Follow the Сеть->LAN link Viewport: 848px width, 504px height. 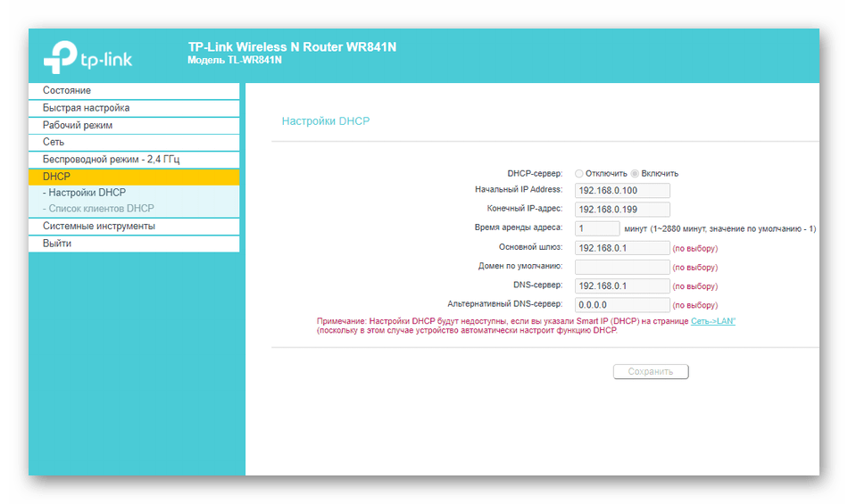click(x=713, y=321)
